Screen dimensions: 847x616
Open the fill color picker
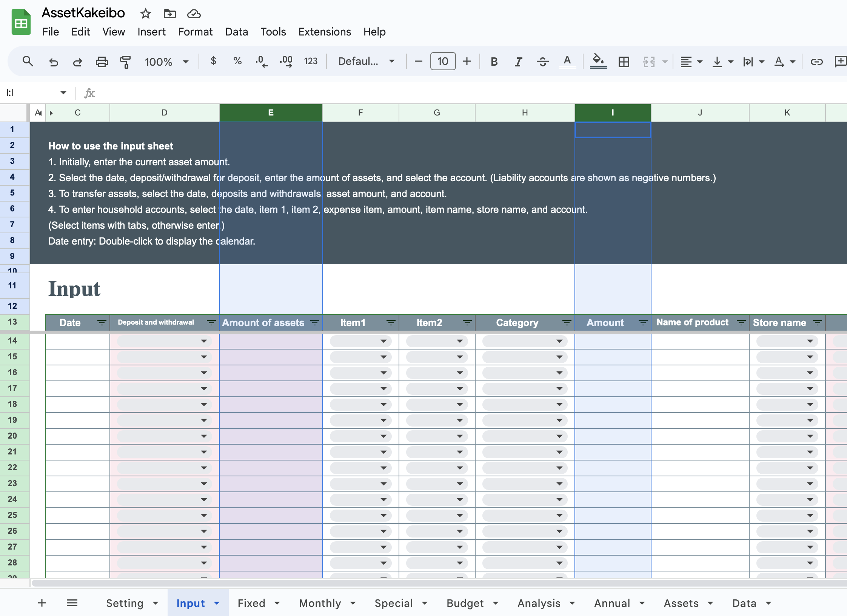pyautogui.click(x=598, y=61)
